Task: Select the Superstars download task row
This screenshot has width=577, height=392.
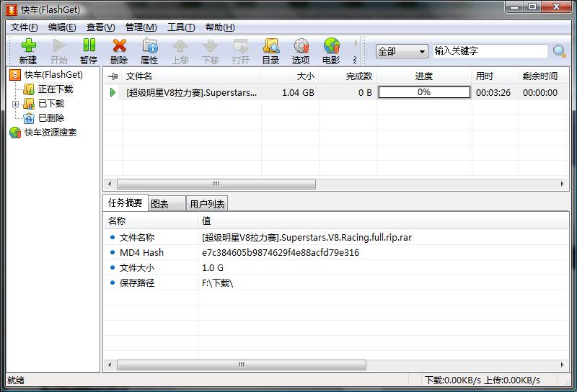Action: point(335,92)
